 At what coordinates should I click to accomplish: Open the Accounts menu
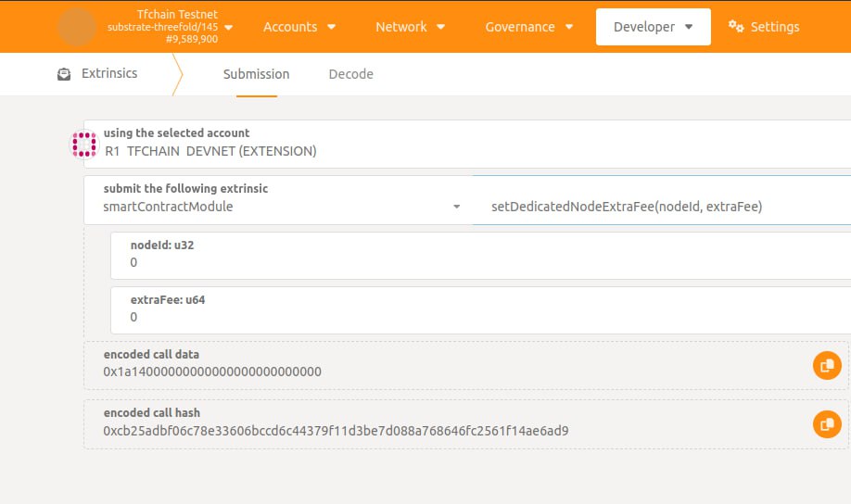tap(299, 27)
